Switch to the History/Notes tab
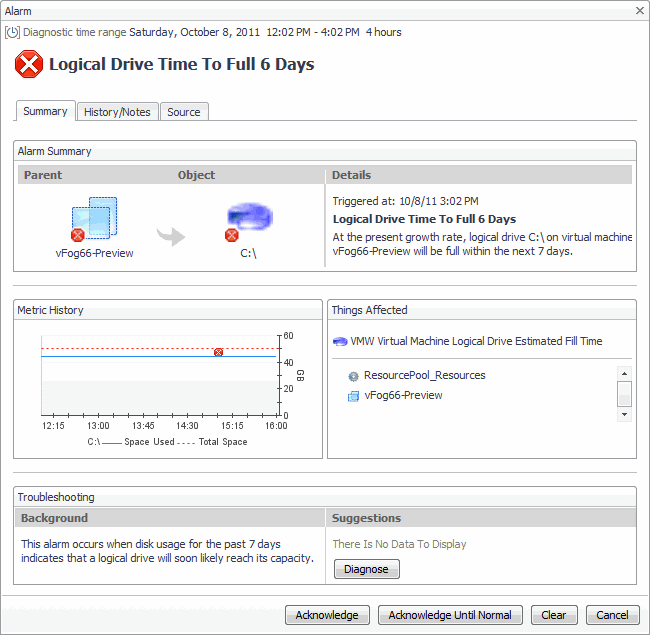The height and width of the screenshot is (635, 650). 117,112
